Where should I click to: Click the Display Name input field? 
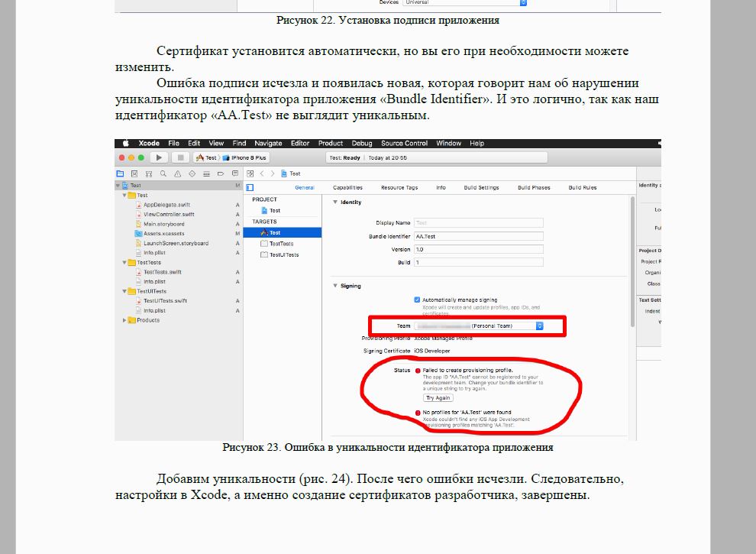tap(479, 223)
